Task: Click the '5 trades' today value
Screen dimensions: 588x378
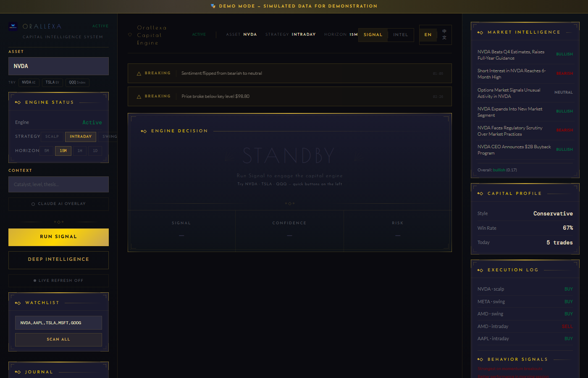Action: [x=559, y=243]
